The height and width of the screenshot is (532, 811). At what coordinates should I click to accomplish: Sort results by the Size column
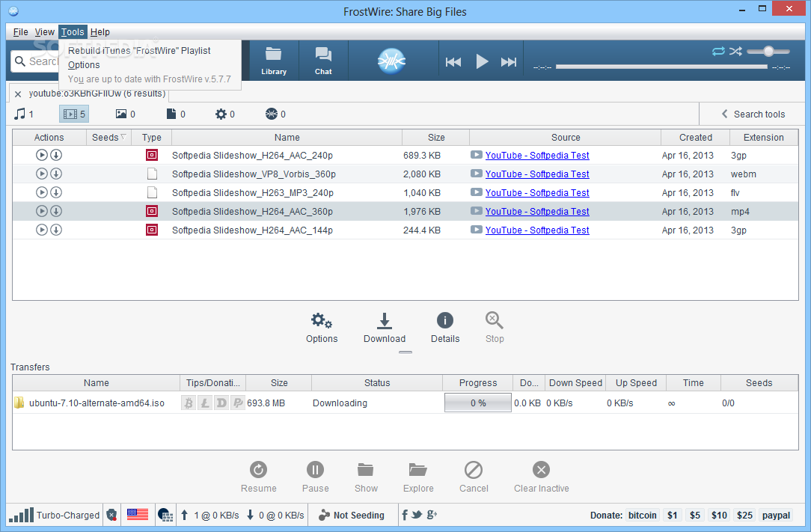click(x=435, y=137)
